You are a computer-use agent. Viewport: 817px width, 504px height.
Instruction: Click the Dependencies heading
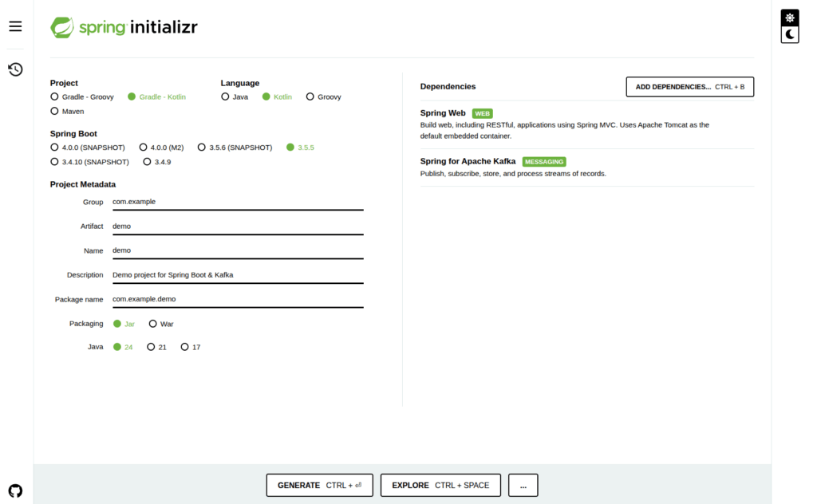point(448,86)
